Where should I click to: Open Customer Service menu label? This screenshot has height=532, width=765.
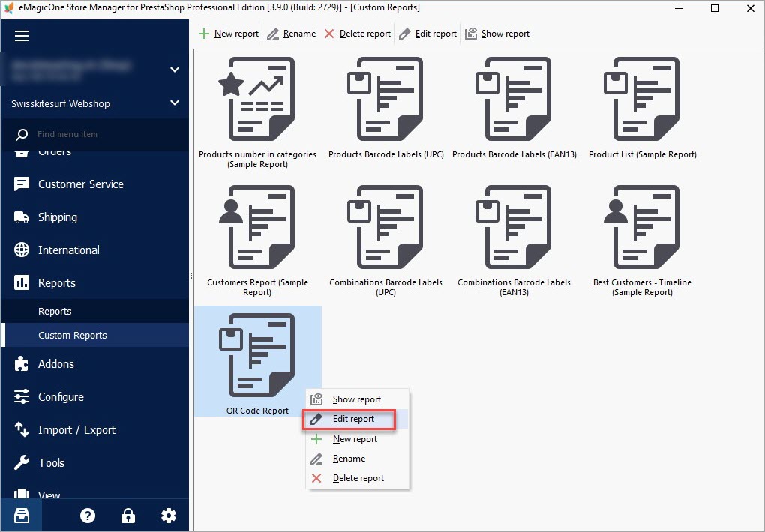click(x=81, y=184)
